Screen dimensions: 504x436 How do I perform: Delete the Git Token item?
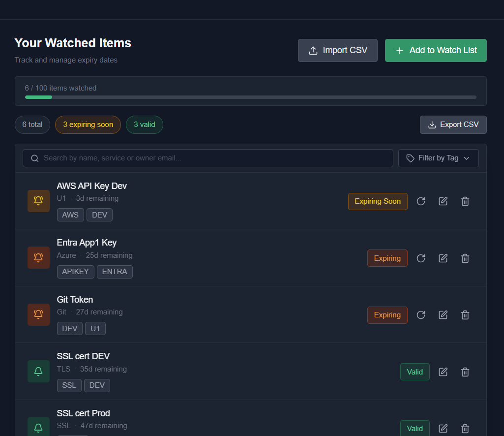465,314
